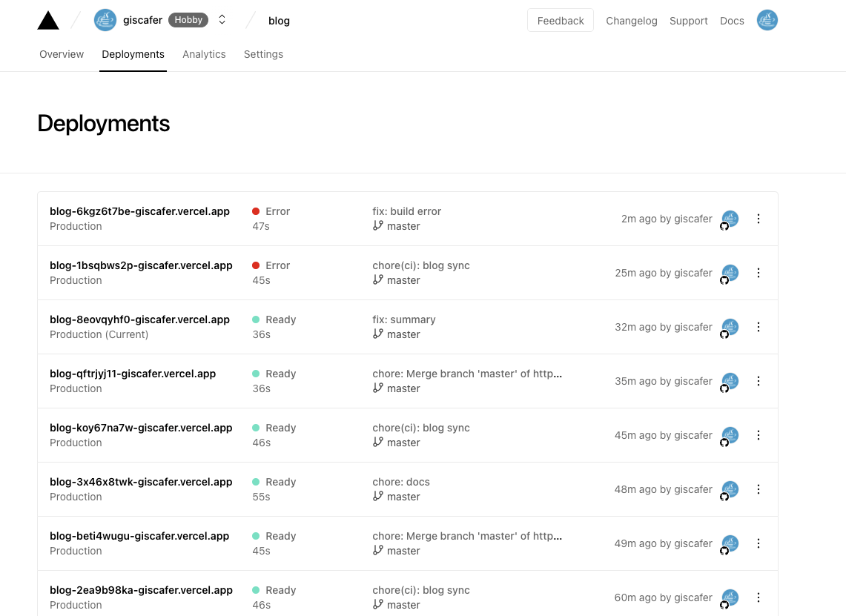Open the three-dot menu for blog-6kgz6t7be deployment
The image size is (846, 616).
759,219
